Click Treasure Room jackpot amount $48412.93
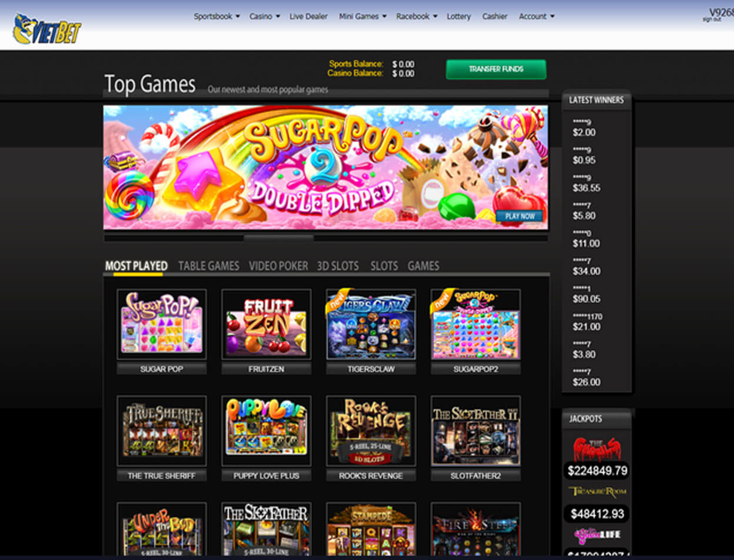 tap(596, 514)
